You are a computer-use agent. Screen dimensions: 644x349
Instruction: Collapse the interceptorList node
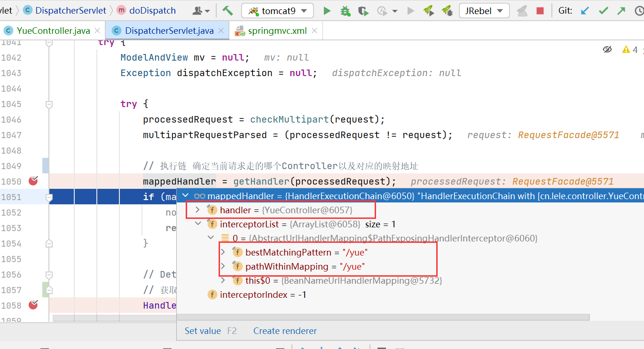pos(197,224)
